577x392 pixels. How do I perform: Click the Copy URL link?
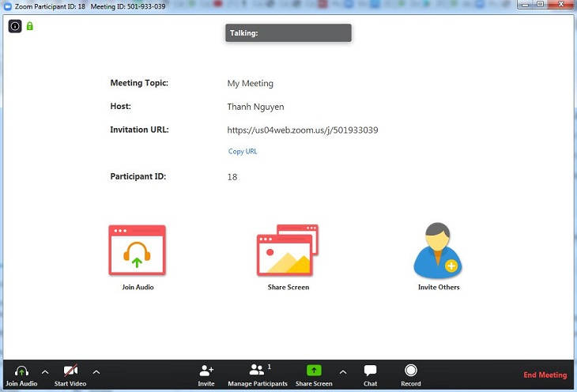243,151
